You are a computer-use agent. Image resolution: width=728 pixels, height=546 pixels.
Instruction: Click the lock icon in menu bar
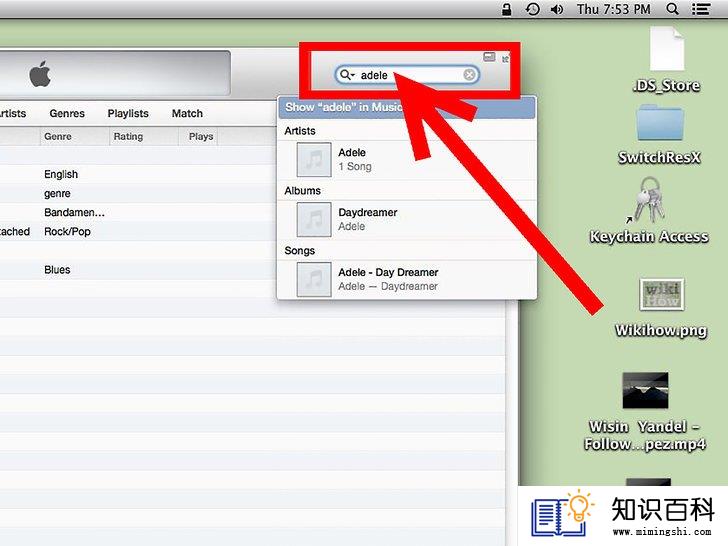coord(507,9)
